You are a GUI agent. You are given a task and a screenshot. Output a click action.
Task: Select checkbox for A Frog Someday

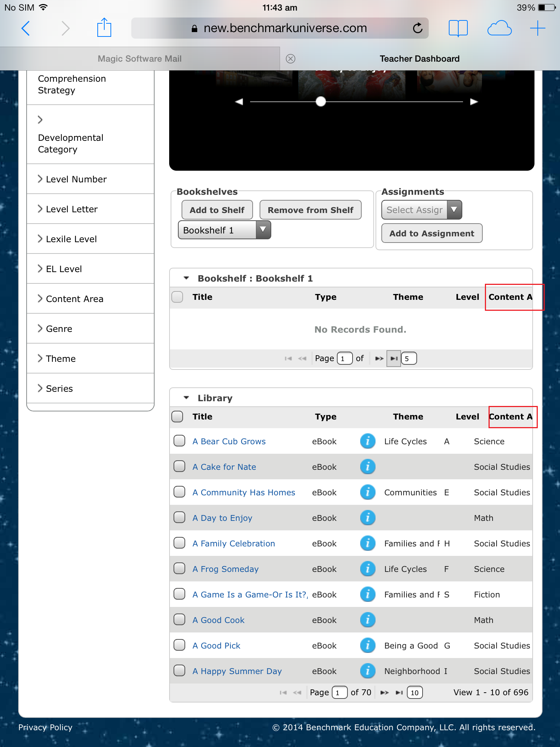pyautogui.click(x=179, y=568)
